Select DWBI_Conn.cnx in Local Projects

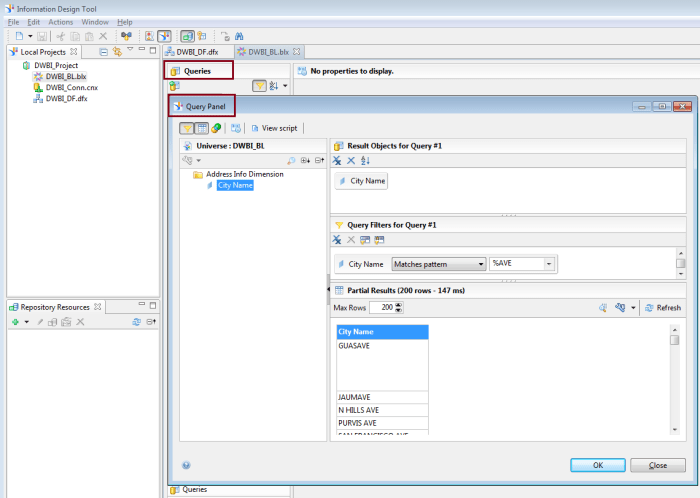[66, 87]
